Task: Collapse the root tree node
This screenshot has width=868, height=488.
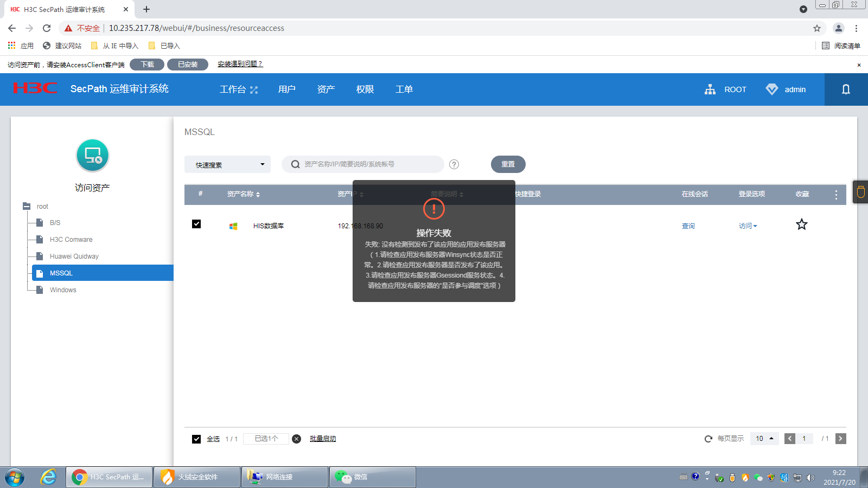Action: (27, 206)
